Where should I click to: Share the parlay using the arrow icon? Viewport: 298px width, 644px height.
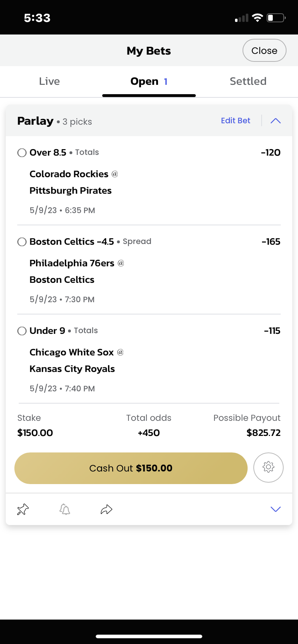click(107, 509)
